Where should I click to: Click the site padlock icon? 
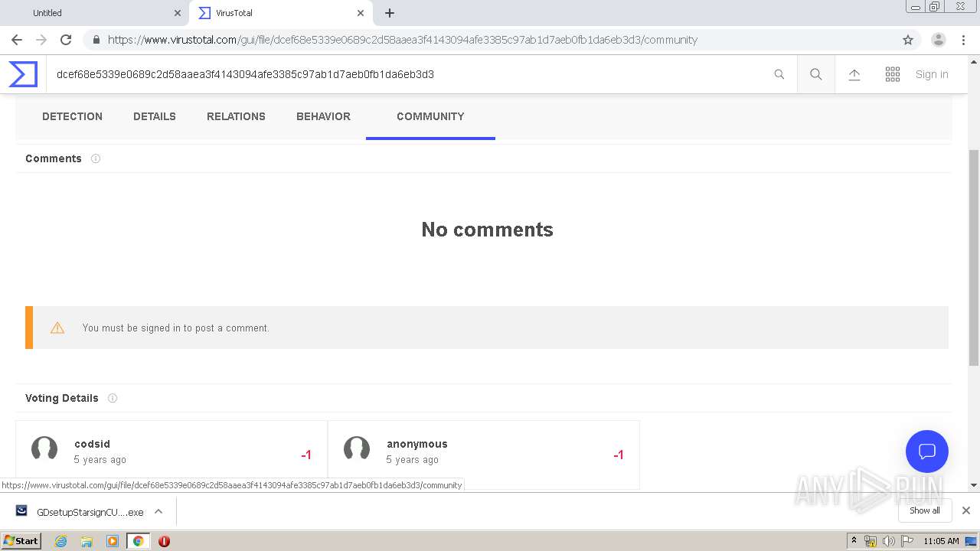point(96,40)
